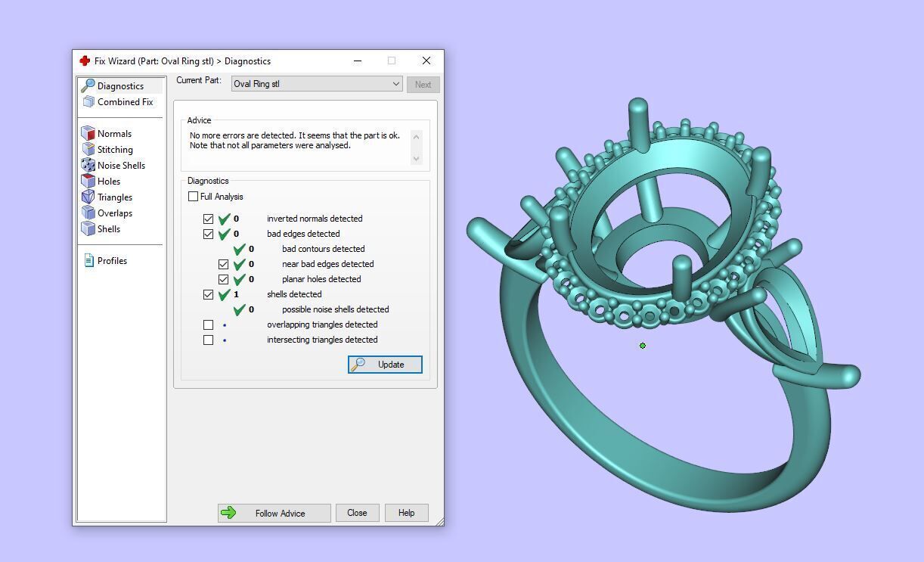The height and width of the screenshot is (562, 924).
Task: Uncheck inverted normals detected checkbox
Action: [208, 219]
